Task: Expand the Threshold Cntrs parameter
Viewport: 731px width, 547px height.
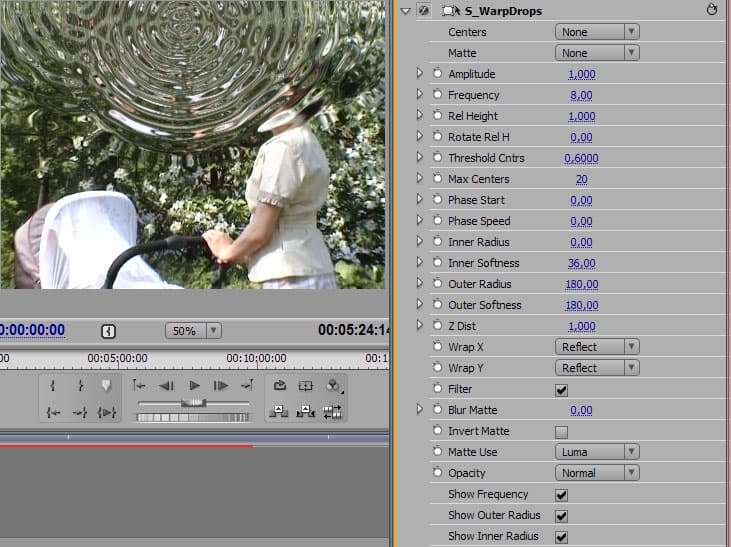Action: tap(419, 157)
